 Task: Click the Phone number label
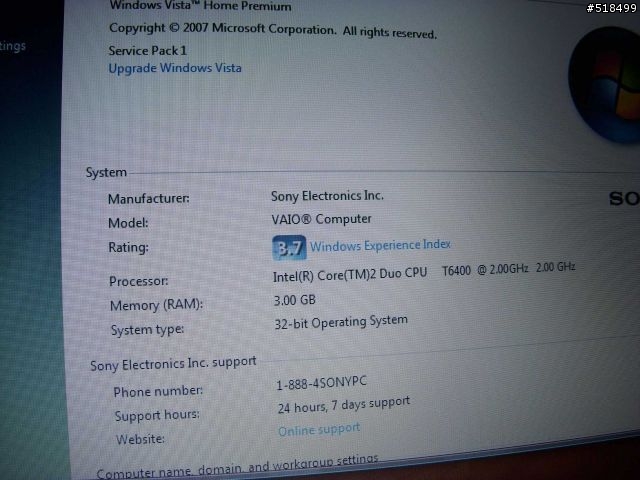(158, 391)
